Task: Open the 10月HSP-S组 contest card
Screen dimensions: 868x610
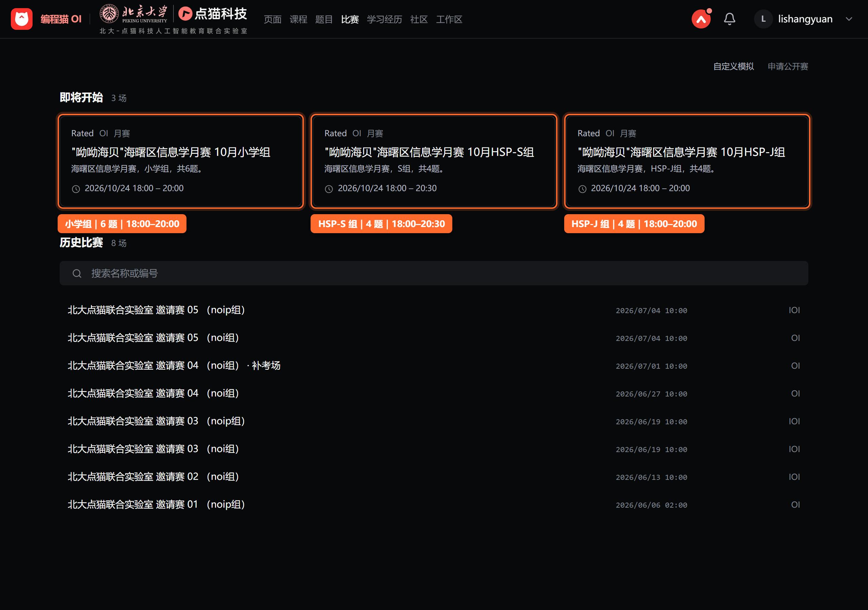Action: [434, 161]
